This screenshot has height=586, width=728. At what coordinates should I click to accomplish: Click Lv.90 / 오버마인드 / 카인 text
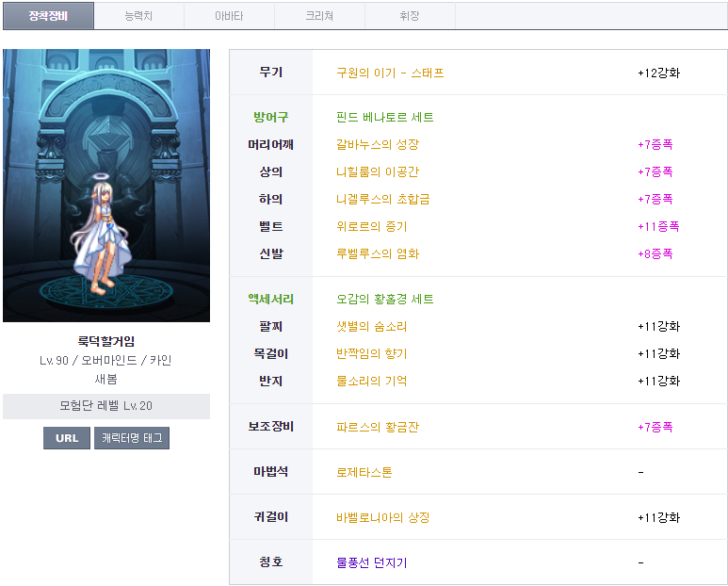click(105, 360)
